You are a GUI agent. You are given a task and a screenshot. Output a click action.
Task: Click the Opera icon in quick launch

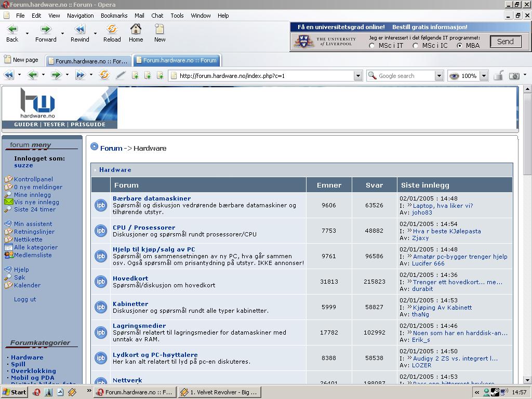(x=37, y=392)
